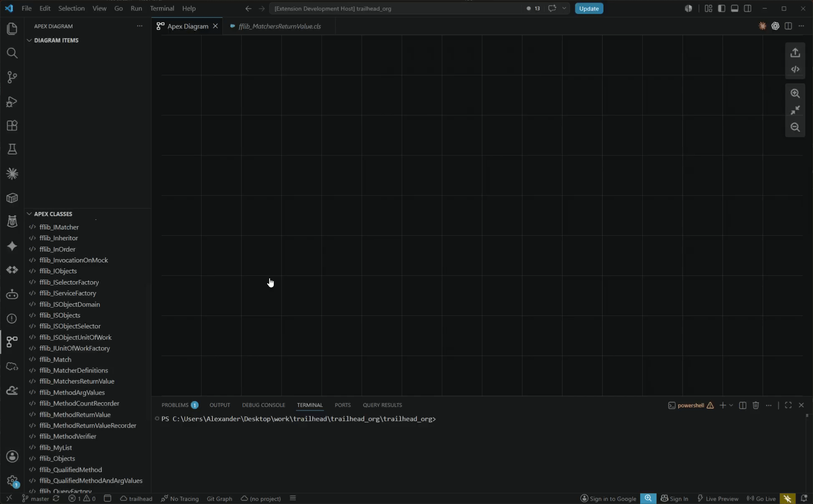Add a new terminal with plus icon
Image resolution: width=813 pixels, height=504 pixels.
(722, 405)
